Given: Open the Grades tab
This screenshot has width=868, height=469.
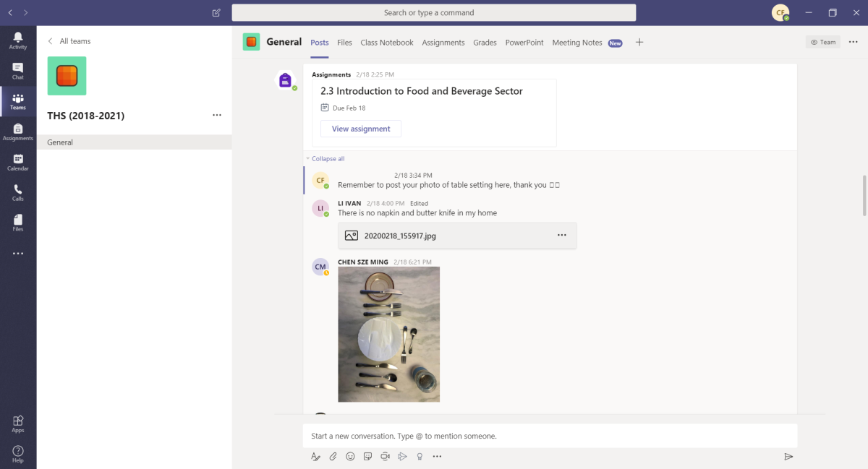Looking at the screenshot, I should 485,43.
